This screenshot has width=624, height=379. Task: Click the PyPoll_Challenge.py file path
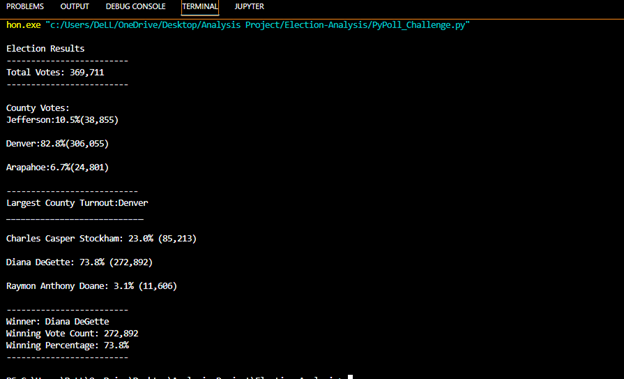pos(257,25)
